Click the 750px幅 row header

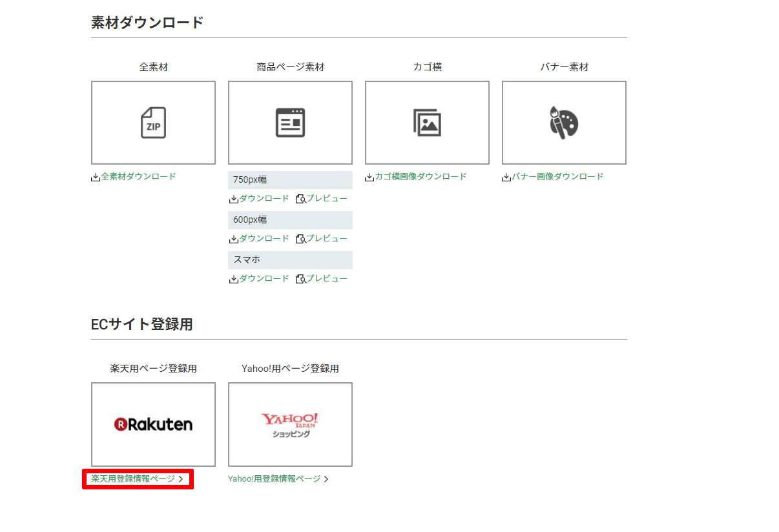291,180
